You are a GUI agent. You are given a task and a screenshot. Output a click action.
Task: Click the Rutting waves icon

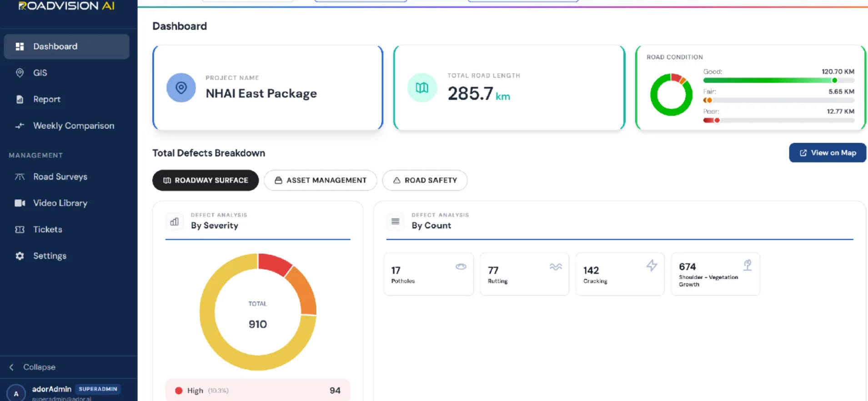(x=556, y=267)
